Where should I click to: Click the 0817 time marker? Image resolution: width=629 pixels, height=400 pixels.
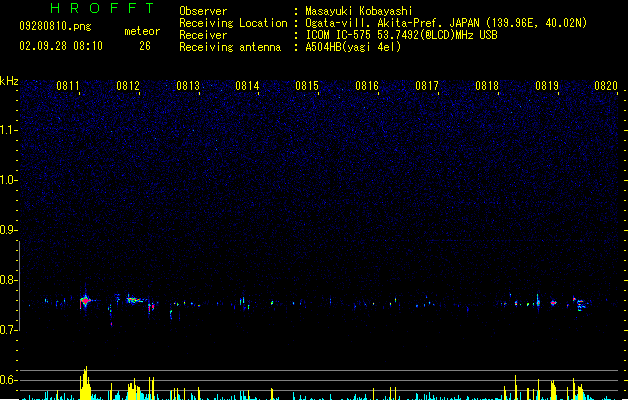coord(427,86)
